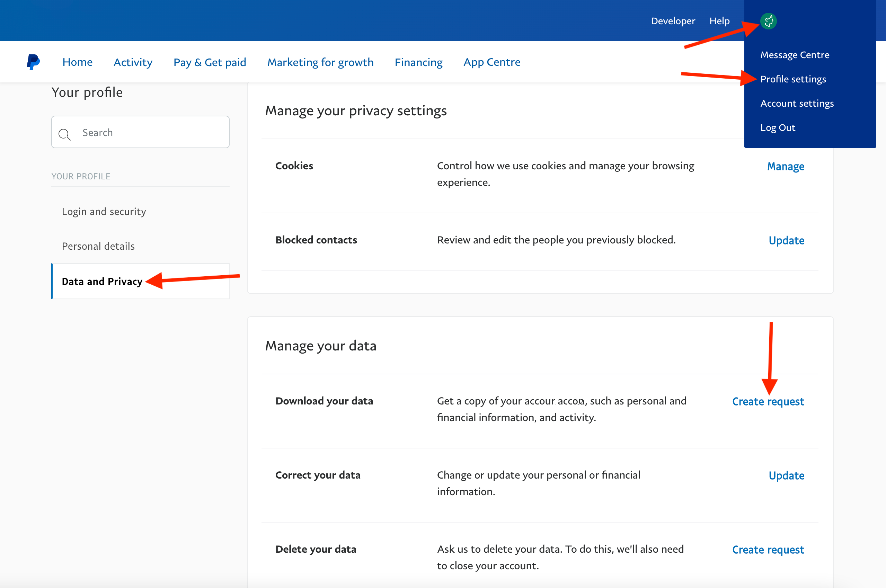Click the 'Your profile' page heading
The height and width of the screenshot is (588, 886).
tap(87, 92)
